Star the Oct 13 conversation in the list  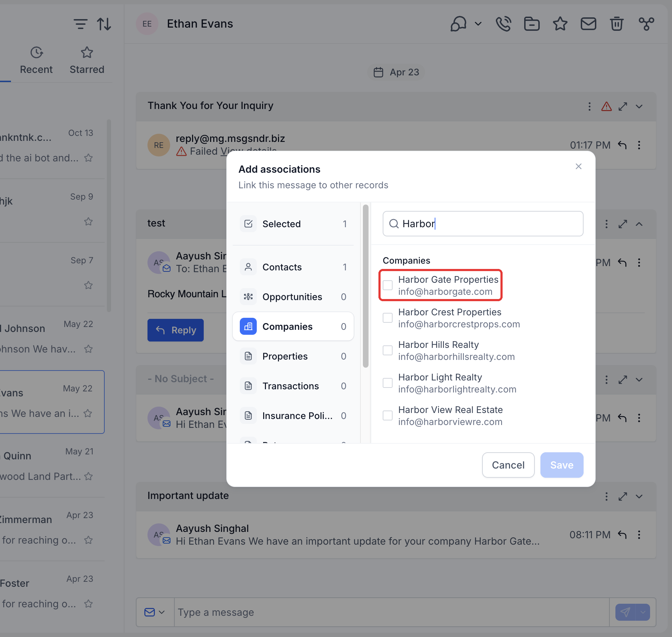88,158
